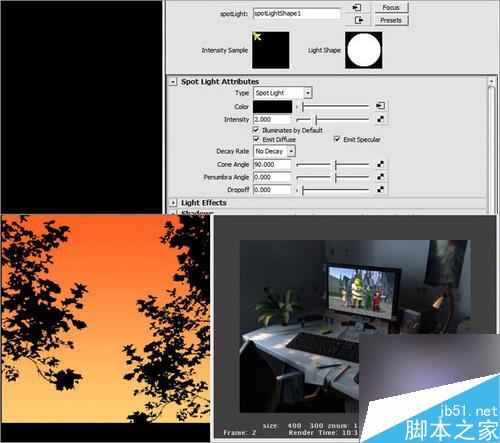The image size is (500, 443).
Task: Click the black Color swatch
Action: click(x=272, y=107)
